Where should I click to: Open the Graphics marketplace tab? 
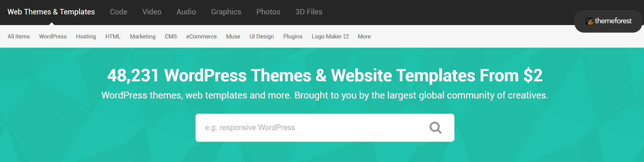226,12
